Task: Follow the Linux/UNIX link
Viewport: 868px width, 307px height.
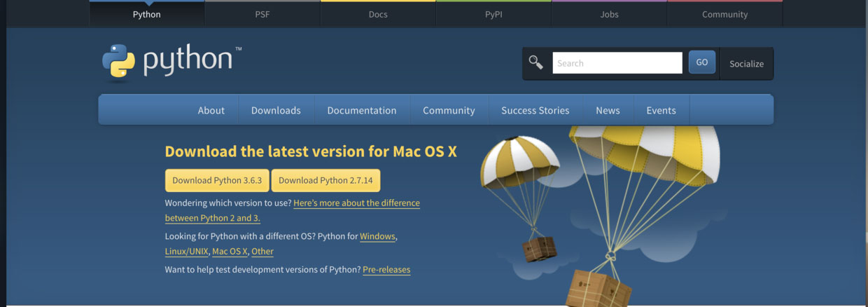Action: point(186,252)
